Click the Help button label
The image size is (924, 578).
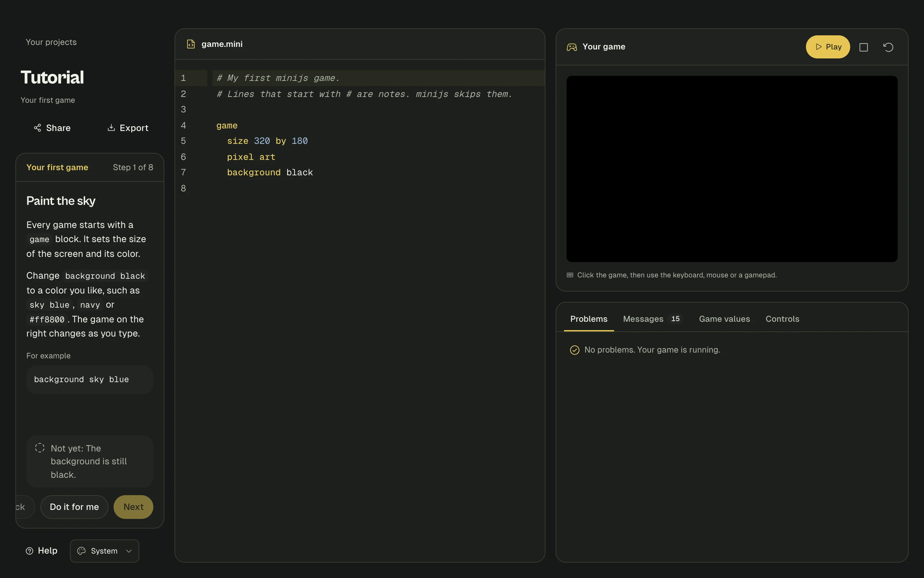pos(48,550)
